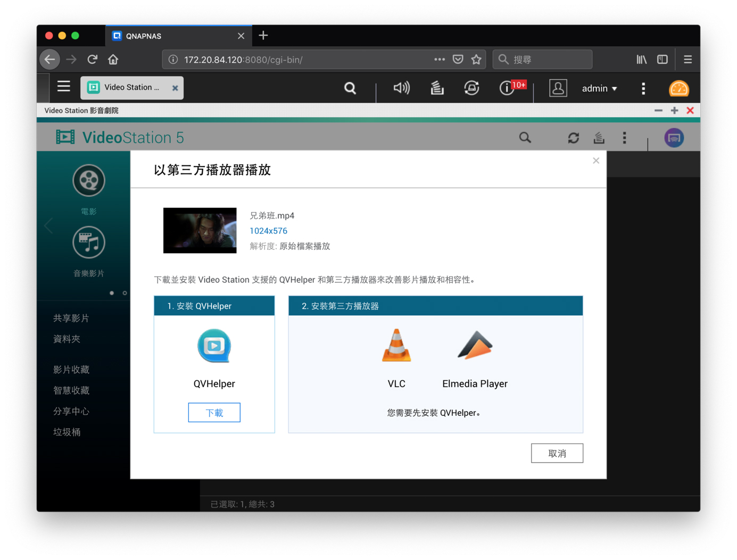Select the Movies reel sidebar icon
737x560 pixels.
coord(89,180)
